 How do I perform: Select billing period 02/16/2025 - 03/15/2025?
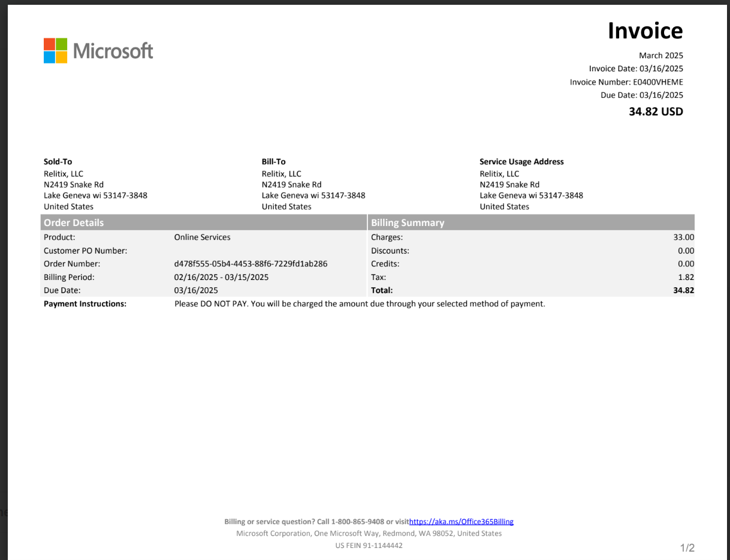point(221,277)
